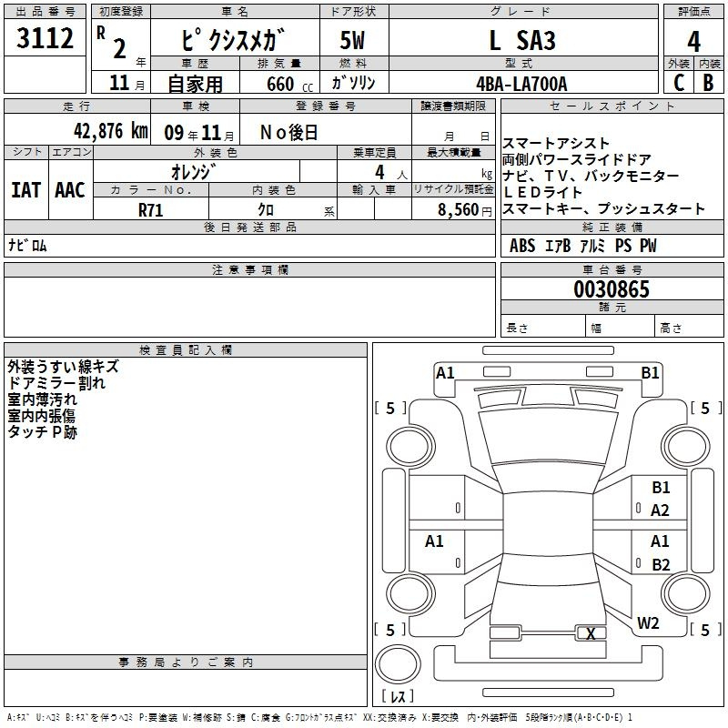The height and width of the screenshot is (728, 728).
Task: Click the interior grade B cell
Action: click(x=709, y=83)
